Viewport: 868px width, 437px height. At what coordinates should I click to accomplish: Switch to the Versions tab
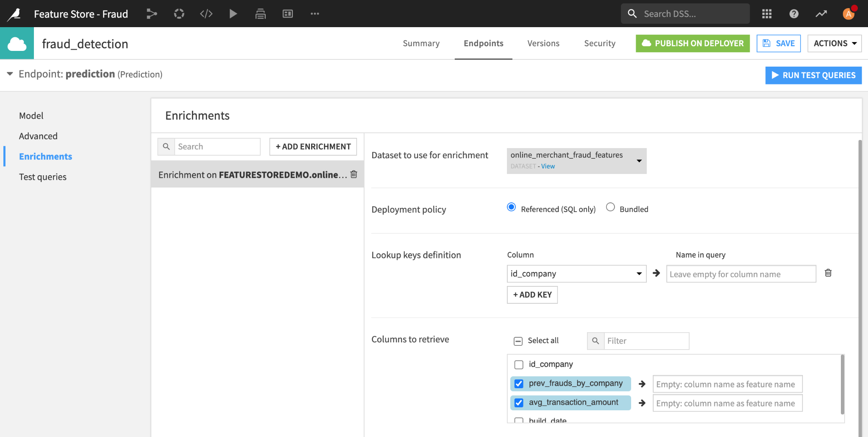pos(543,43)
